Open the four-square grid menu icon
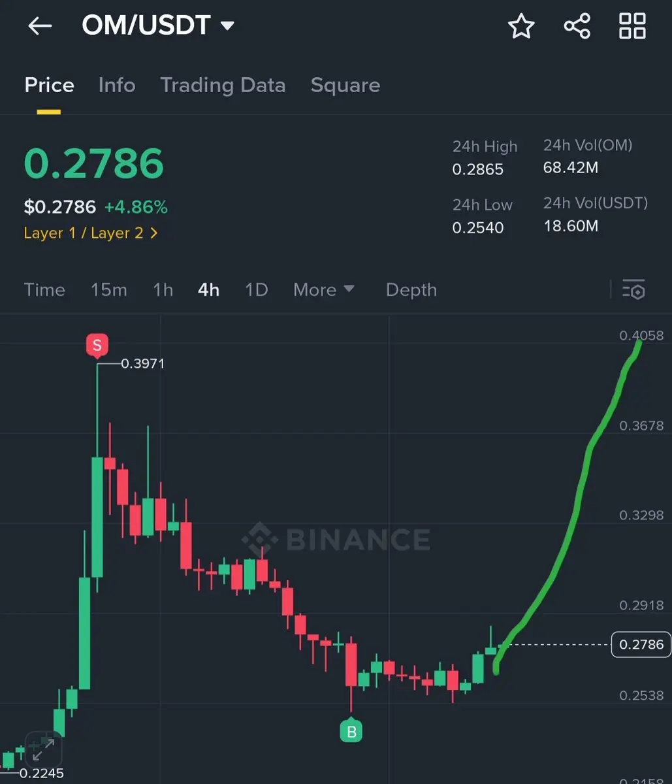Viewport: 672px width, 784px height. pos(632,26)
